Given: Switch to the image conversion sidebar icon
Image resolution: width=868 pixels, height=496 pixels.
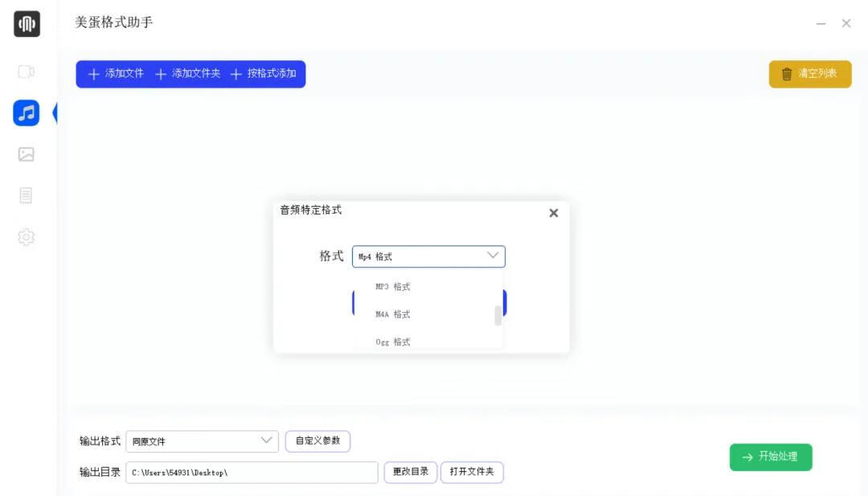Looking at the screenshot, I should coord(27,154).
